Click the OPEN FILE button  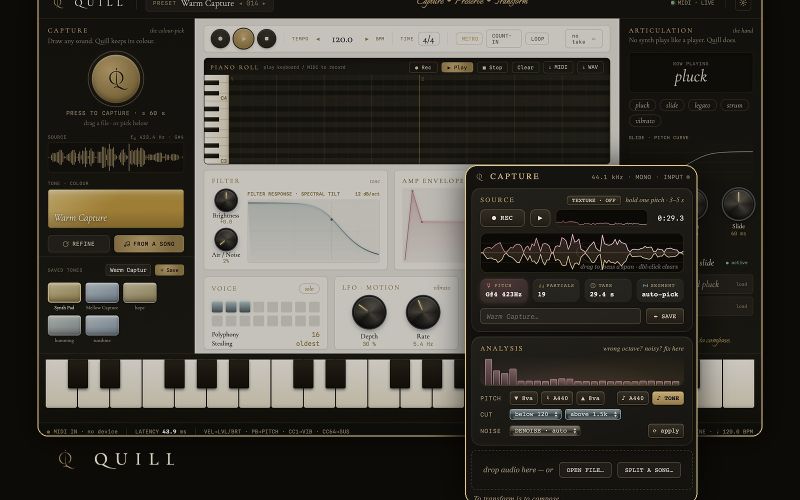click(x=585, y=470)
